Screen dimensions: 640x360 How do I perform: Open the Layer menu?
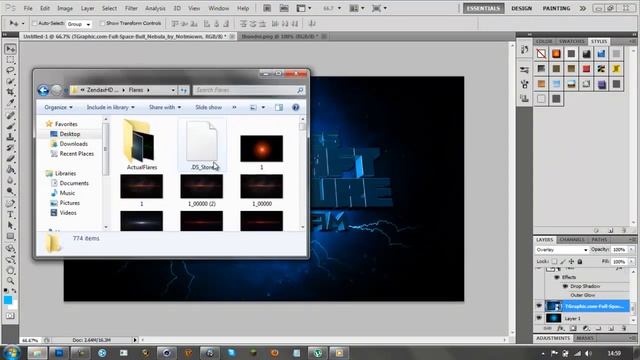point(87,8)
